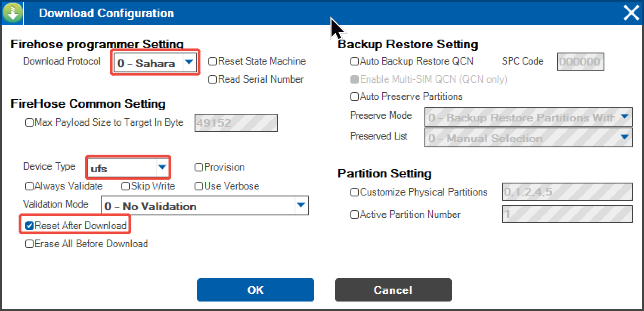
Task: Open the Download Protocol dropdown
Action: [x=189, y=63]
